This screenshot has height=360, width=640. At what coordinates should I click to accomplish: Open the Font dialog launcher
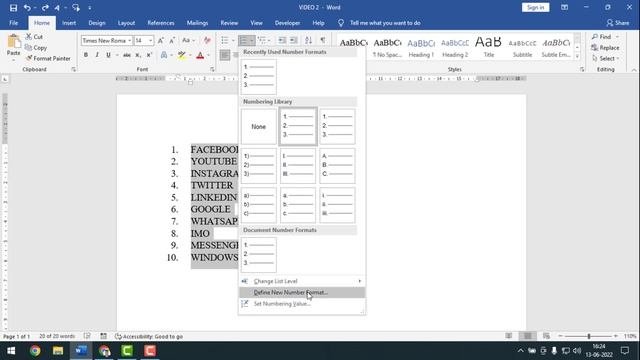212,69
